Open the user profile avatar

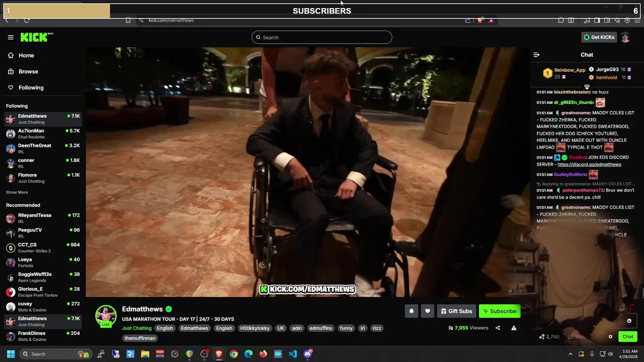click(625, 37)
